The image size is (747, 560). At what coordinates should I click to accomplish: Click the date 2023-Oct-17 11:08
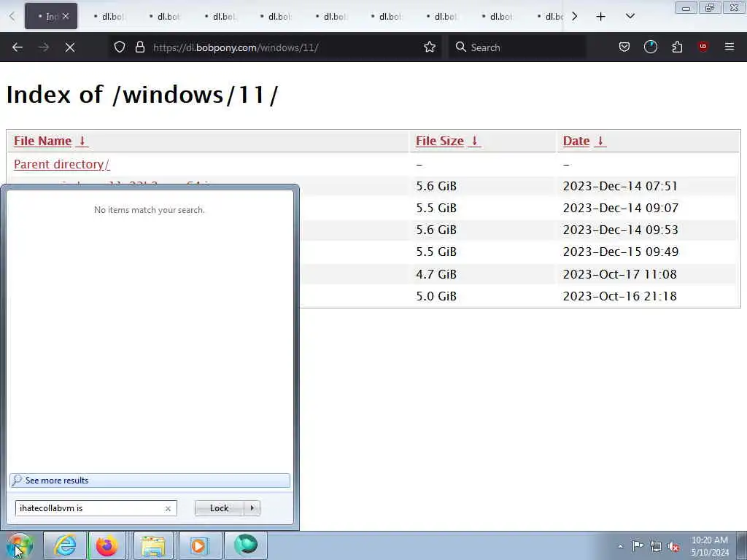pos(620,274)
